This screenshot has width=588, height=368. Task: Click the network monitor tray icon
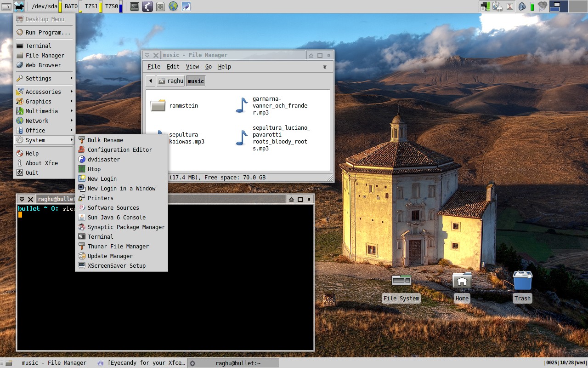(x=485, y=6)
